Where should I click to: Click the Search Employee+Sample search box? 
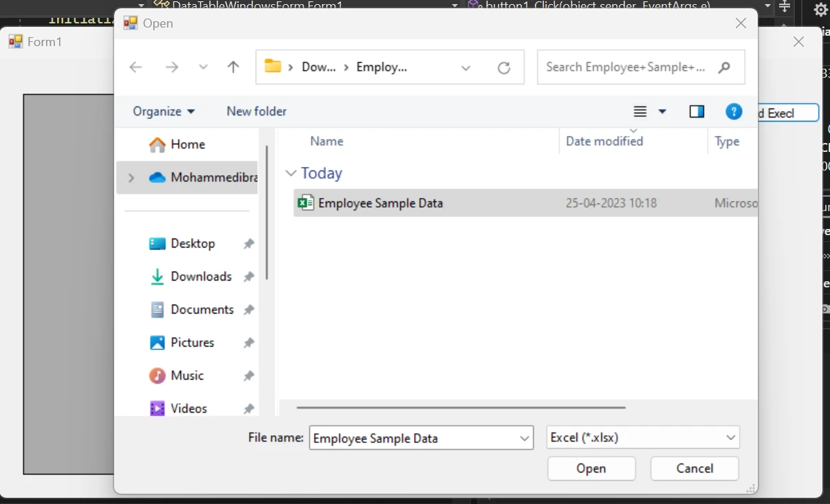(x=626, y=67)
